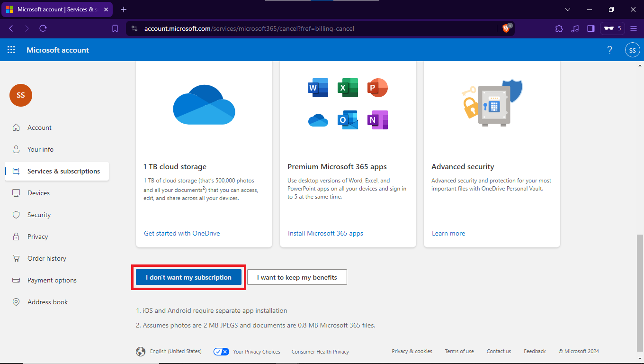
Task: Change language from English (United States)
Action: click(176, 352)
